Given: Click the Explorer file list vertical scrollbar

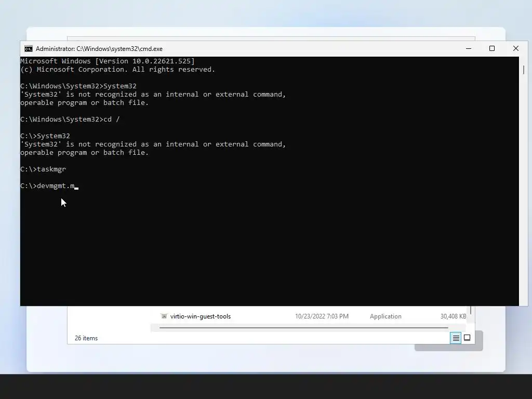Looking at the screenshot, I should tap(471, 310).
